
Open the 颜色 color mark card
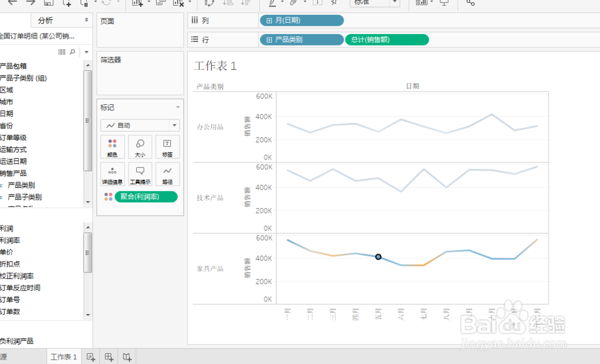[112, 147]
